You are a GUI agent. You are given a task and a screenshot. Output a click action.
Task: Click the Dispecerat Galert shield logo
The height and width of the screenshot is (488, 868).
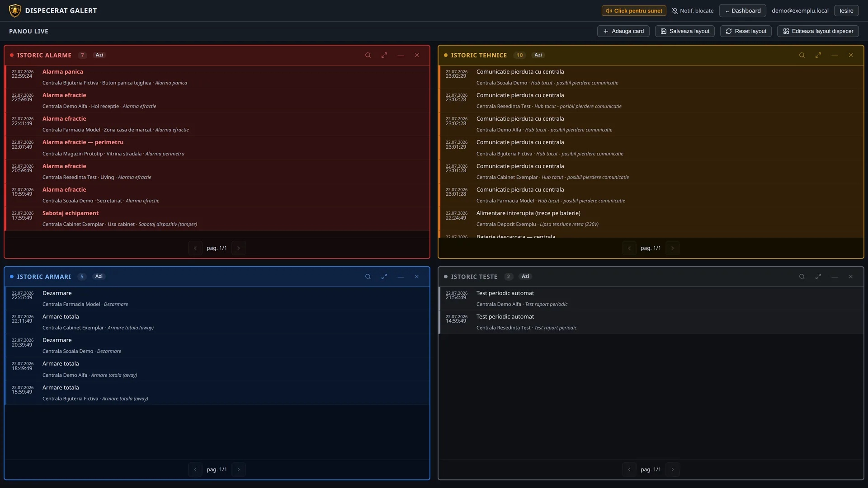(x=15, y=10)
